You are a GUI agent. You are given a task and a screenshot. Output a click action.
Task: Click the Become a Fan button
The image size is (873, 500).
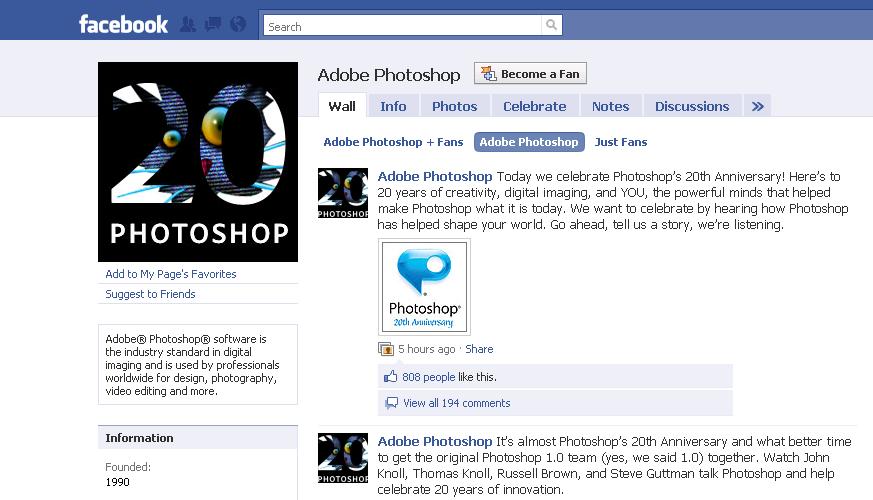click(x=530, y=73)
